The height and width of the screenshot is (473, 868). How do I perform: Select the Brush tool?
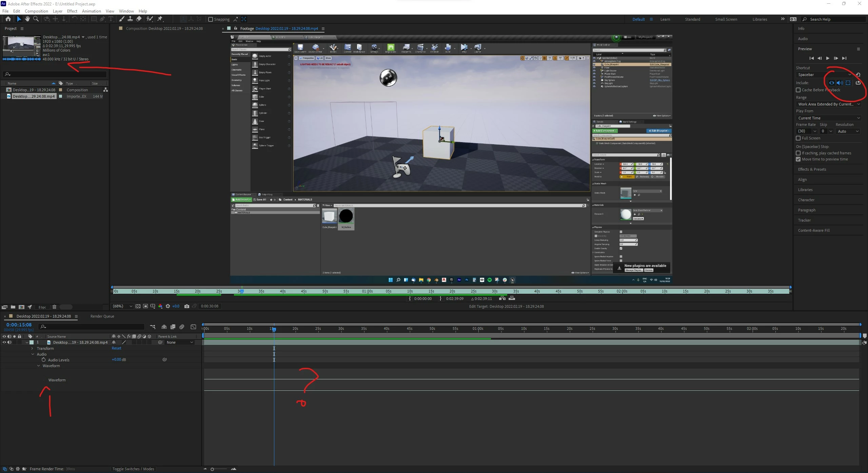[x=121, y=19]
